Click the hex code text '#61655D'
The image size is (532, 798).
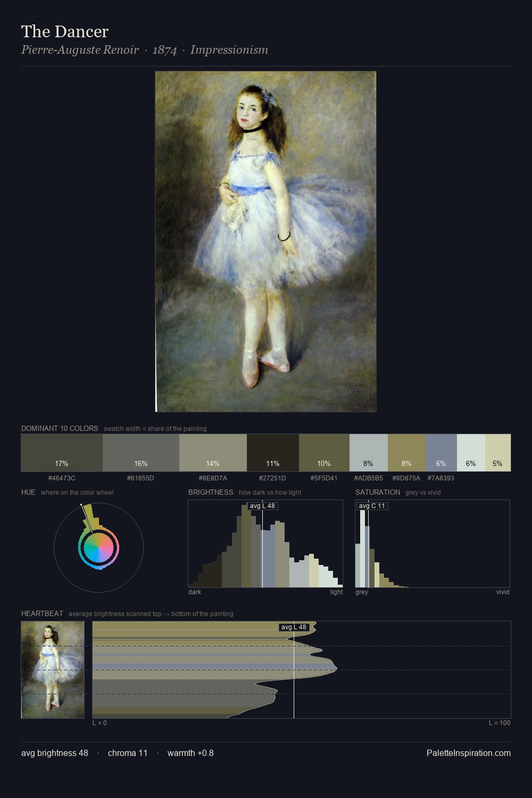click(140, 478)
